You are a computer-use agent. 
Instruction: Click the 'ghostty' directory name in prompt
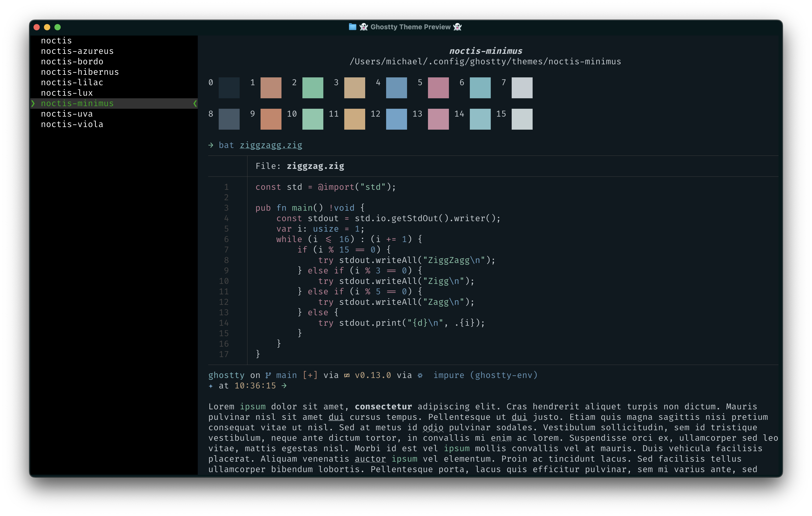coord(226,375)
